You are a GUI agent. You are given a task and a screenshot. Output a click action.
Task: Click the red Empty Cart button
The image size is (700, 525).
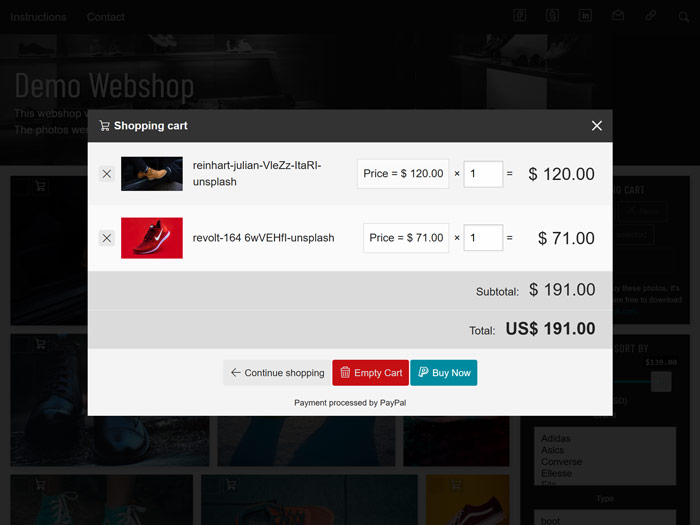(371, 373)
